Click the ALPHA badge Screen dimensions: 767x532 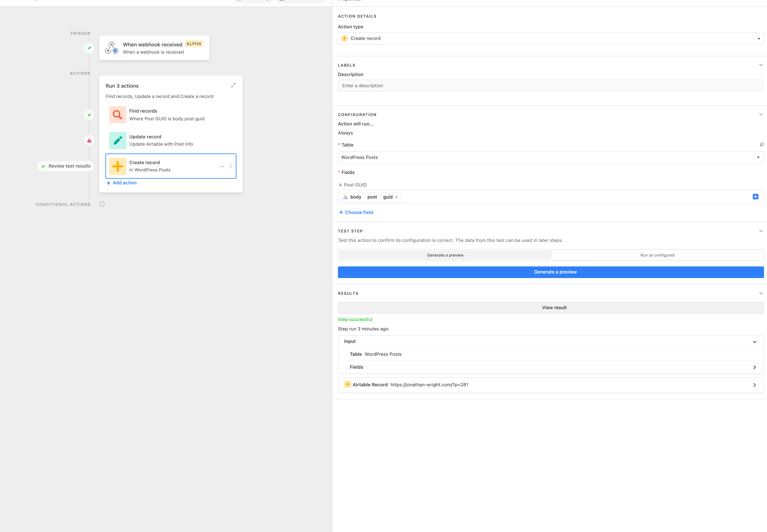[194, 44]
